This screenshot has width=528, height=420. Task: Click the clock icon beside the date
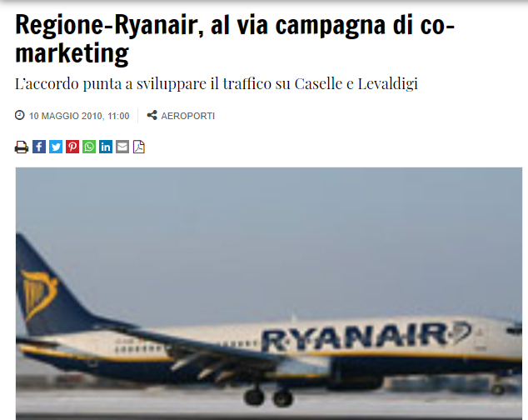pos(19,115)
